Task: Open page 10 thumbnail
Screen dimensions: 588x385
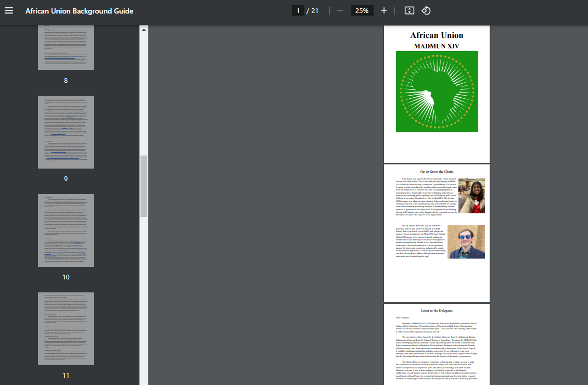Action: [x=66, y=230]
